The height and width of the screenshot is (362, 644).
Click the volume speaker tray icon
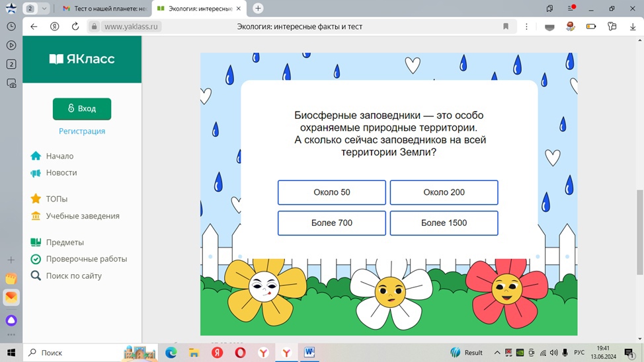tap(554, 353)
